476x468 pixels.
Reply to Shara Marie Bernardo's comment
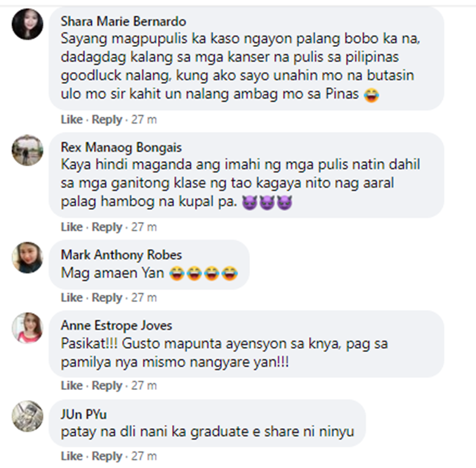pos(107,119)
